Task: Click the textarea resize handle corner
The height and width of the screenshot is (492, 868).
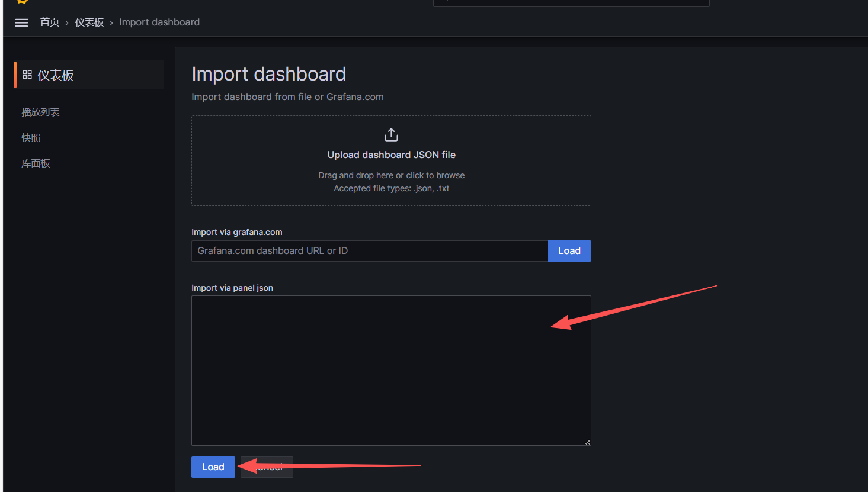Action: (587, 442)
